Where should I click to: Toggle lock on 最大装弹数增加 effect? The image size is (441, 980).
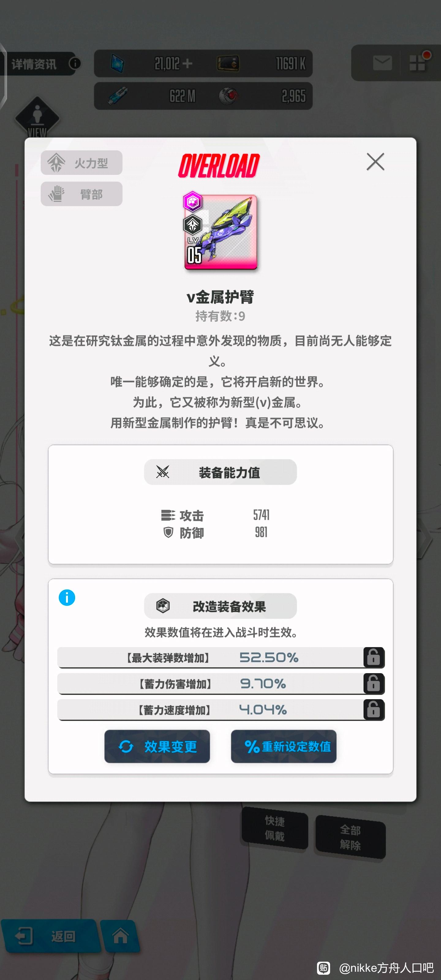[x=374, y=657]
